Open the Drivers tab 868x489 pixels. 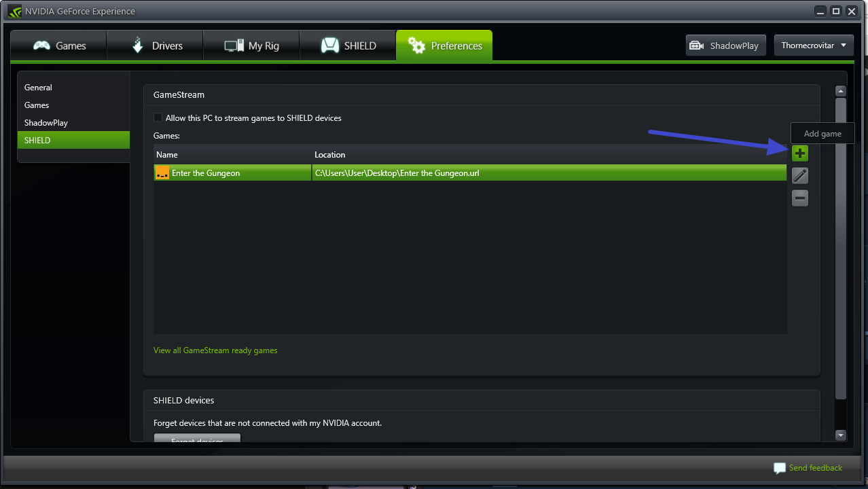tap(155, 46)
